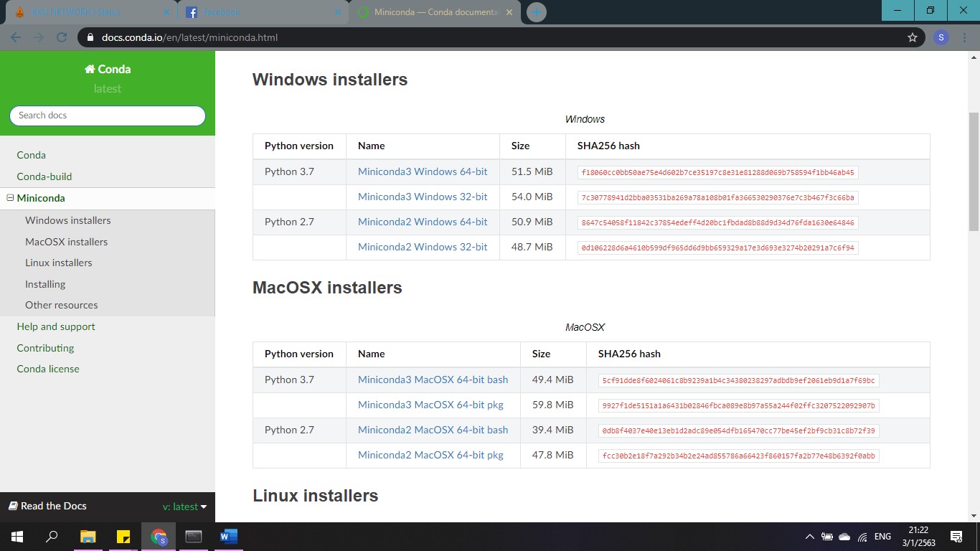
Task: Download Miniconda3 Windows 64-bit
Action: [423, 171]
